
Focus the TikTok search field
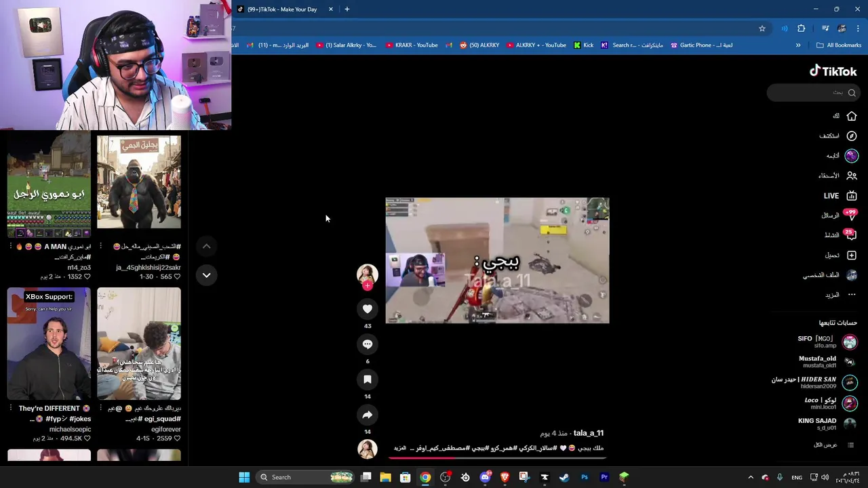[814, 93]
